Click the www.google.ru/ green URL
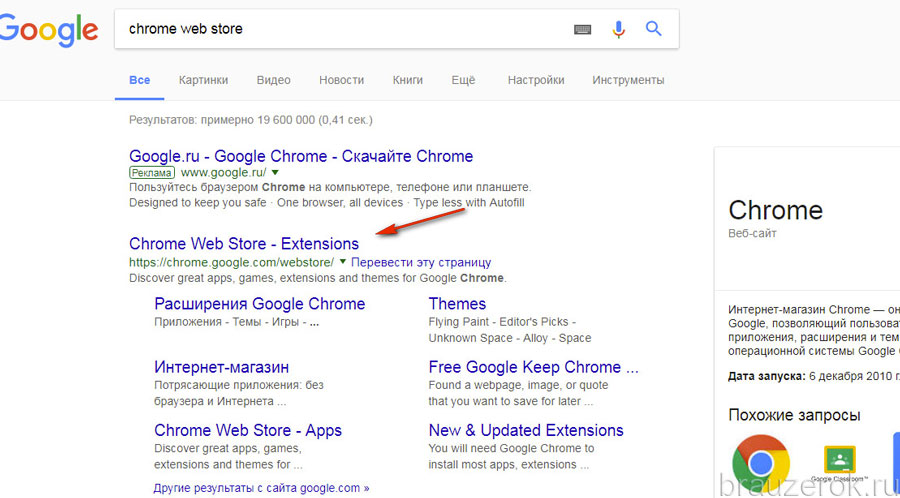Image resolution: width=900 pixels, height=498 pixels. click(223, 172)
